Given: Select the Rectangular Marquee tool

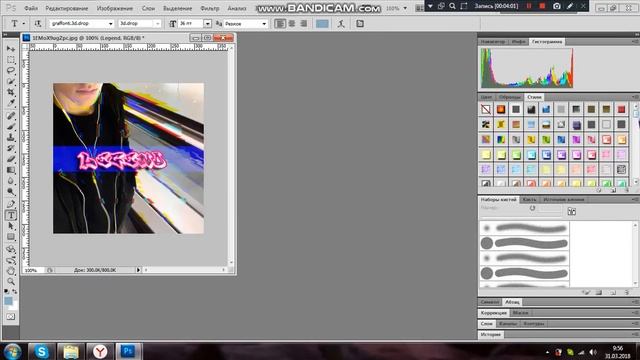Looking at the screenshot, I should click(11, 60).
